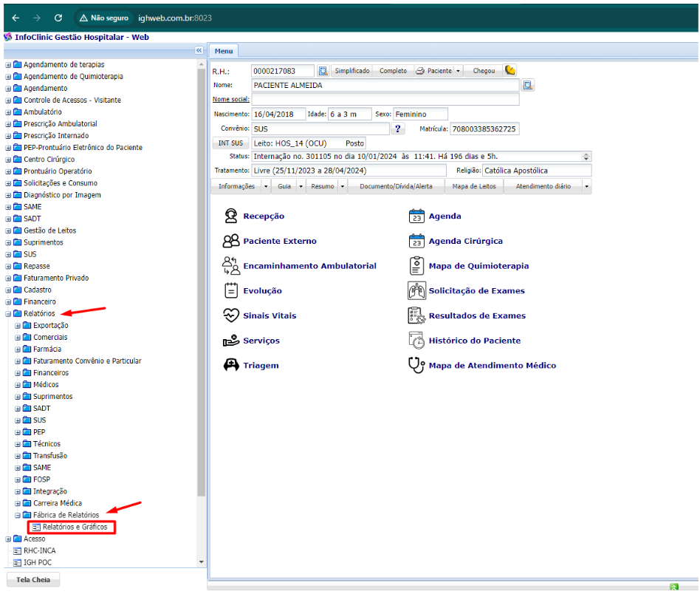Collapse the Relatórios tree node
The image size is (700, 594).
click(x=8, y=314)
